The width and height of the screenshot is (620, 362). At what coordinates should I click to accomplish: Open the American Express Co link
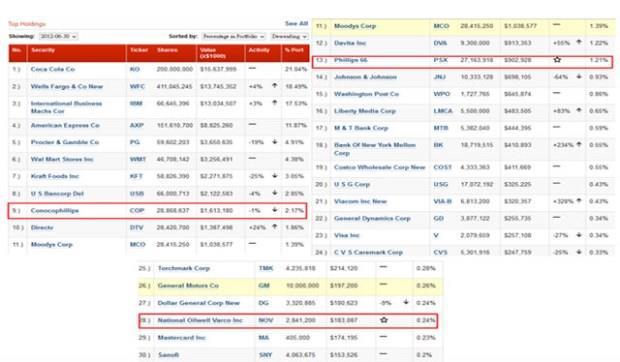(x=65, y=125)
